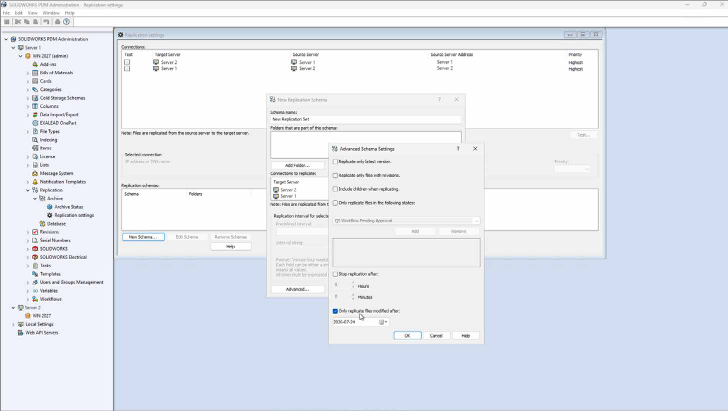Click the SOLIDWORKS Electrical icon
This screenshot has width=728, height=411.
[x=35, y=257]
